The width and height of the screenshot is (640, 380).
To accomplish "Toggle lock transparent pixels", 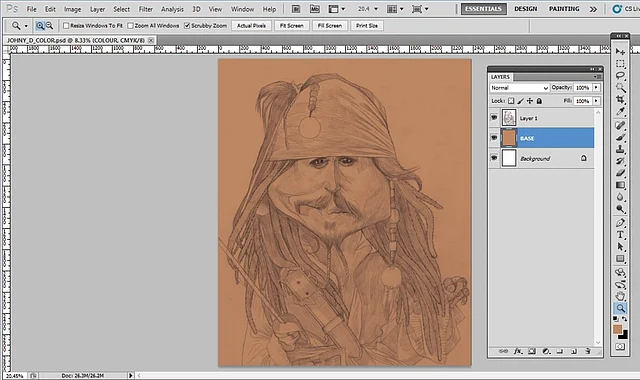I will coord(511,101).
